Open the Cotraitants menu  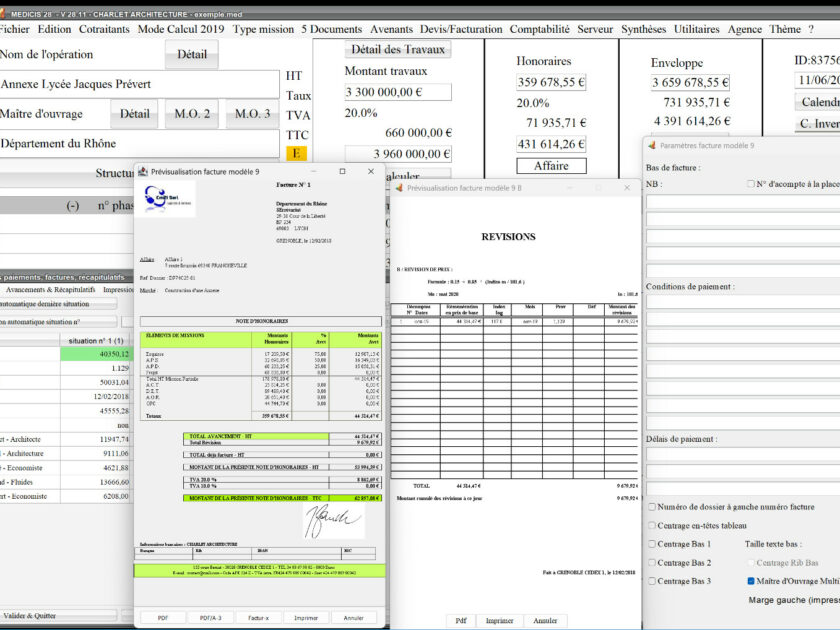point(104,29)
